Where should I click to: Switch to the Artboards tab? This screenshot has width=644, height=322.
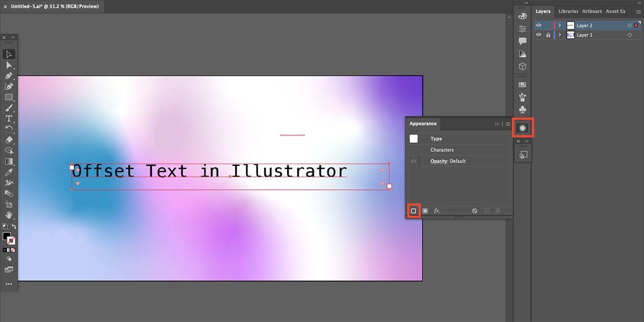(x=592, y=11)
